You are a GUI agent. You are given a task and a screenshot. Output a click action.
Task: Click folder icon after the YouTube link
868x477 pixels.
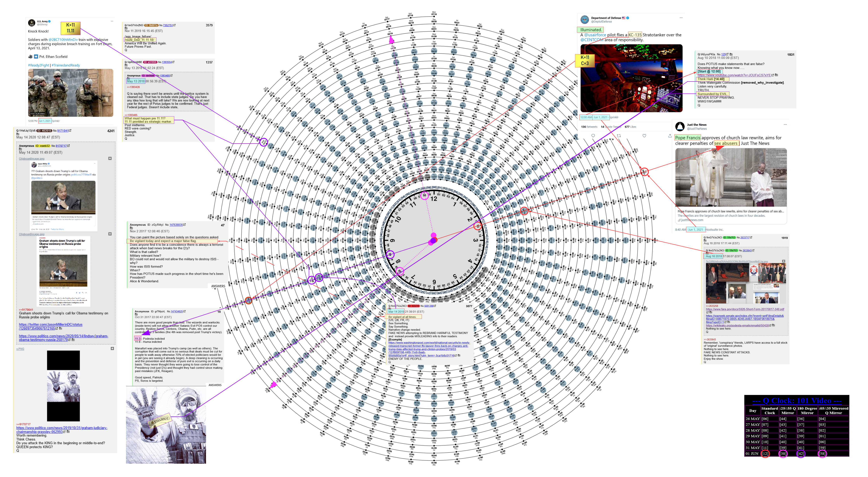pos(776,75)
